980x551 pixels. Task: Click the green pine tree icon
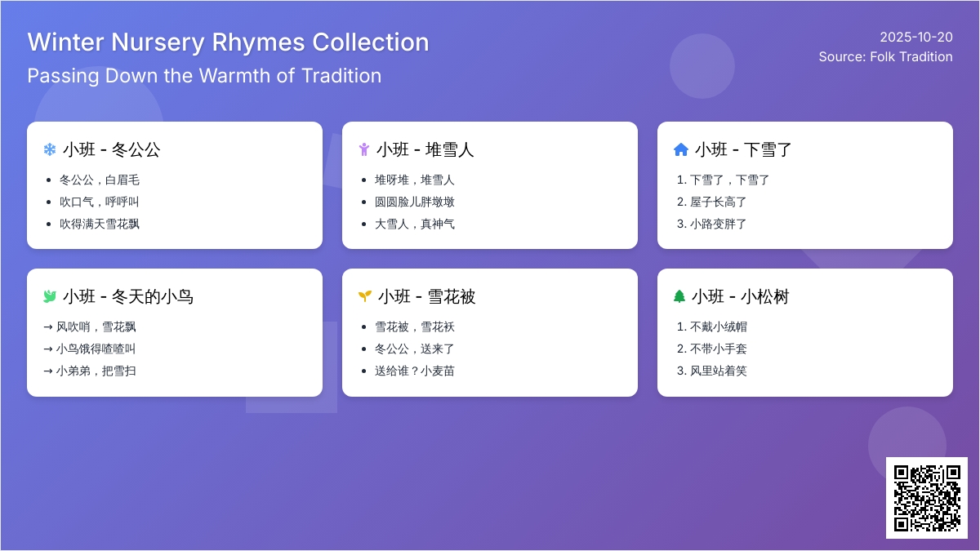pyautogui.click(x=679, y=296)
